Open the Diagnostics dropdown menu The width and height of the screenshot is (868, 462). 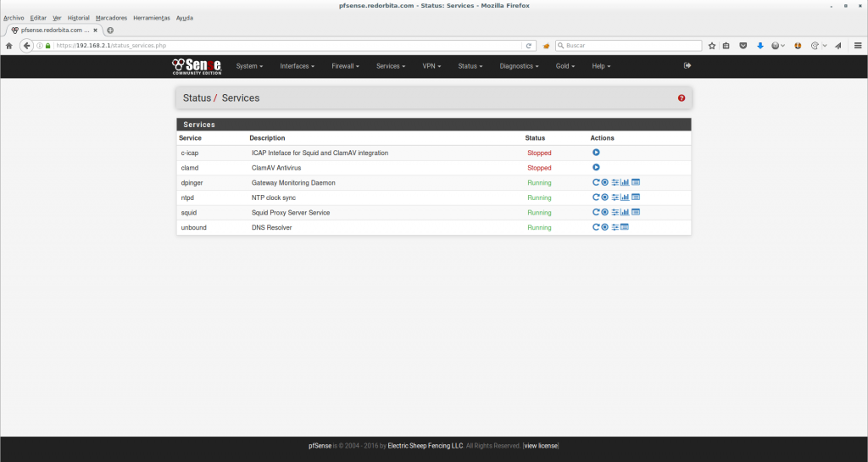tap(519, 66)
